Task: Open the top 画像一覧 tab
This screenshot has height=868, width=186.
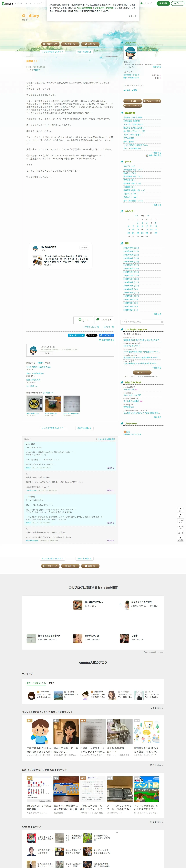Action: pos(90,44)
